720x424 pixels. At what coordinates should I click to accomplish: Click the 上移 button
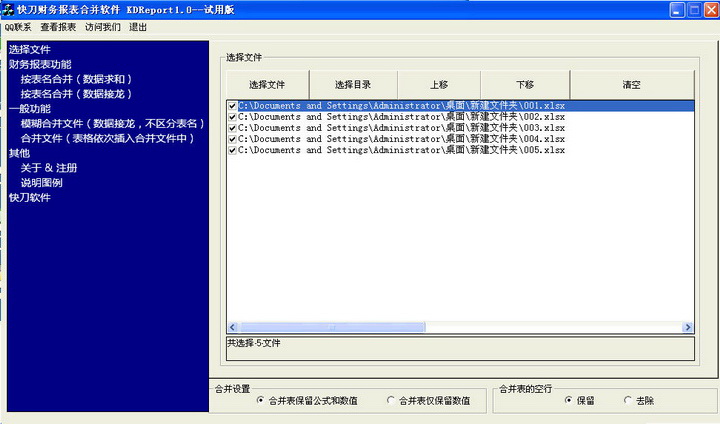439,85
